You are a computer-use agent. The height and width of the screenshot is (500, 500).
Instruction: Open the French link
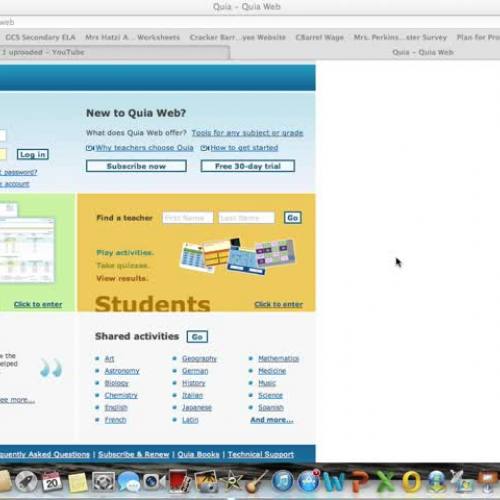(115, 420)
